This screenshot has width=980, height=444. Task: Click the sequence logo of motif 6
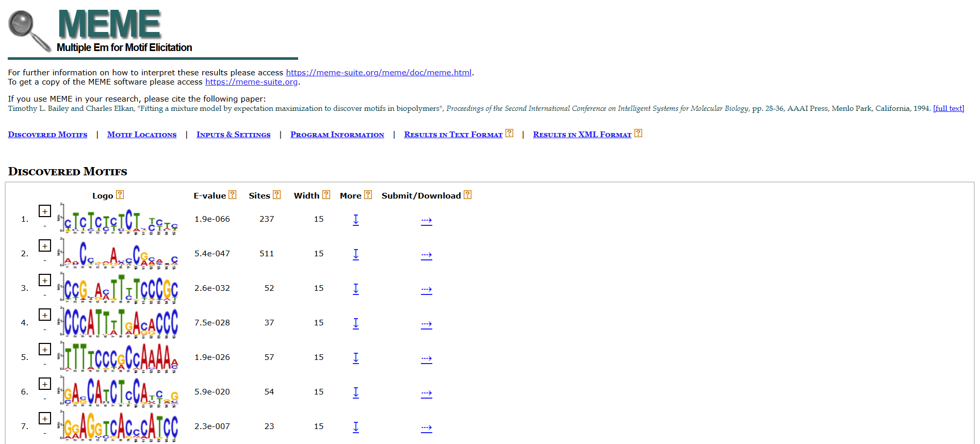(118, 392)
